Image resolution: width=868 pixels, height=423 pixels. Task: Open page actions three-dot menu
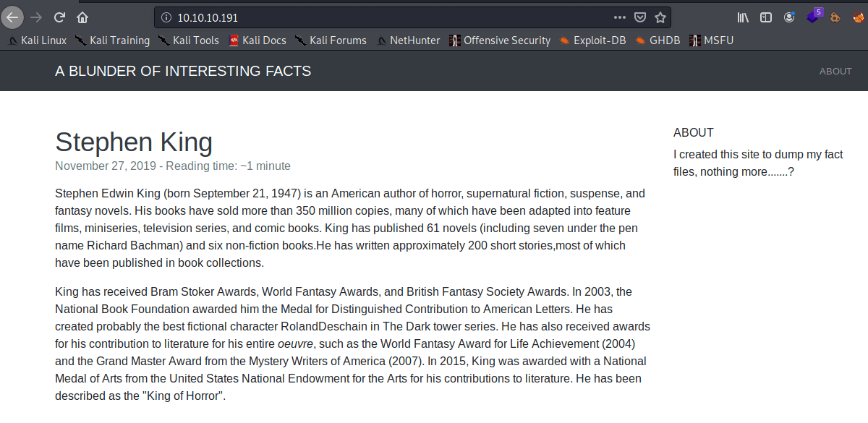coord(620,17)
